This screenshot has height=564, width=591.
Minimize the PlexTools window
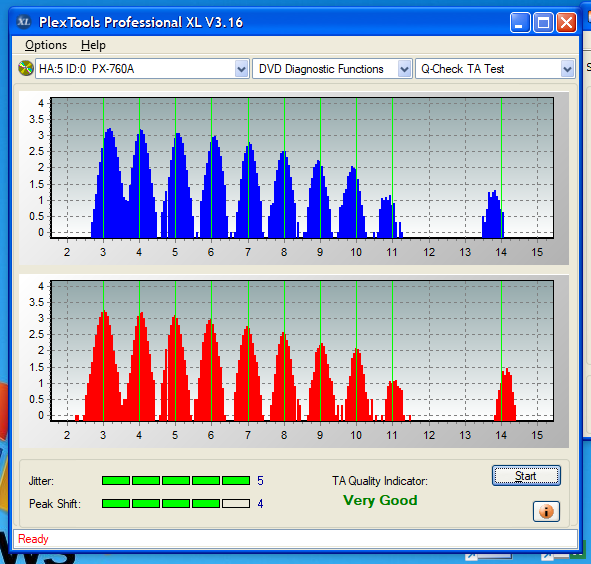click(x=520, y=23)
